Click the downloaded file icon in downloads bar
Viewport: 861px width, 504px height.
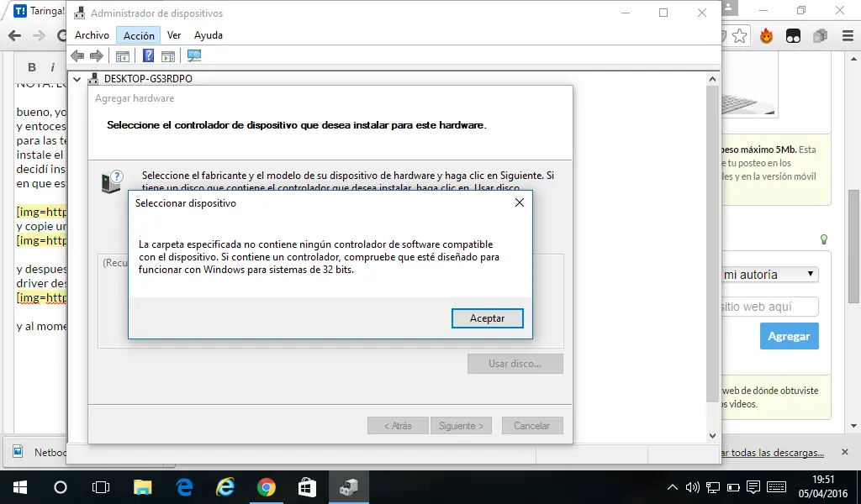point(18,452)
